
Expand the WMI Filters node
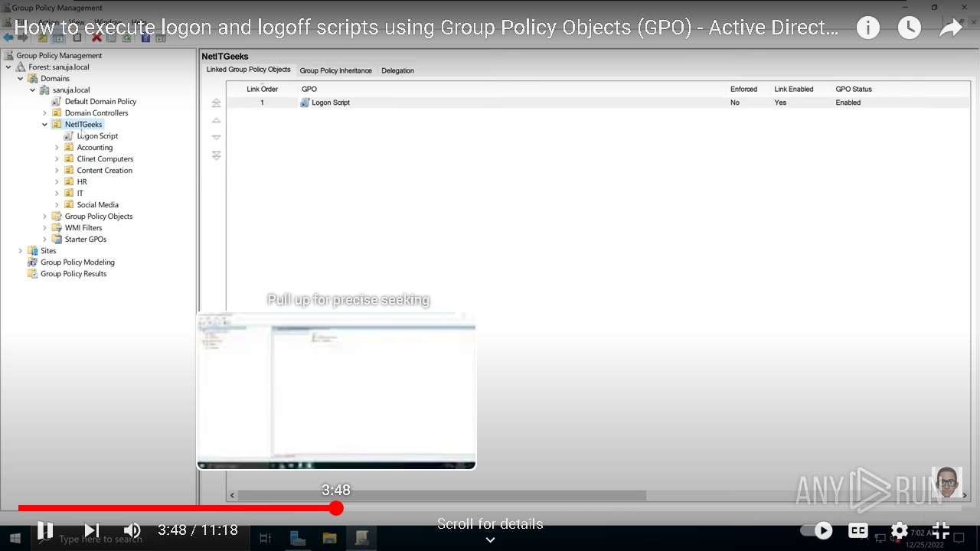pos(45,228)
